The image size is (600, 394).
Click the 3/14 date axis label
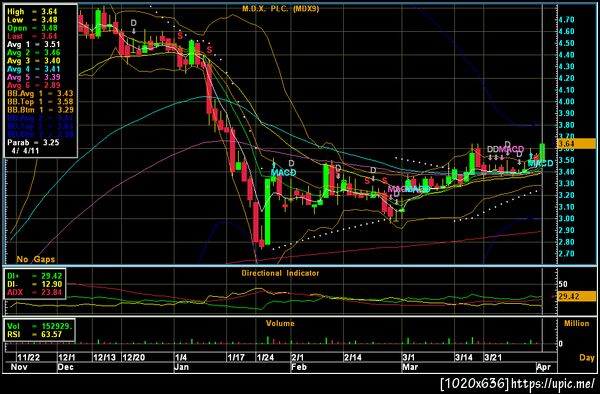464,358
